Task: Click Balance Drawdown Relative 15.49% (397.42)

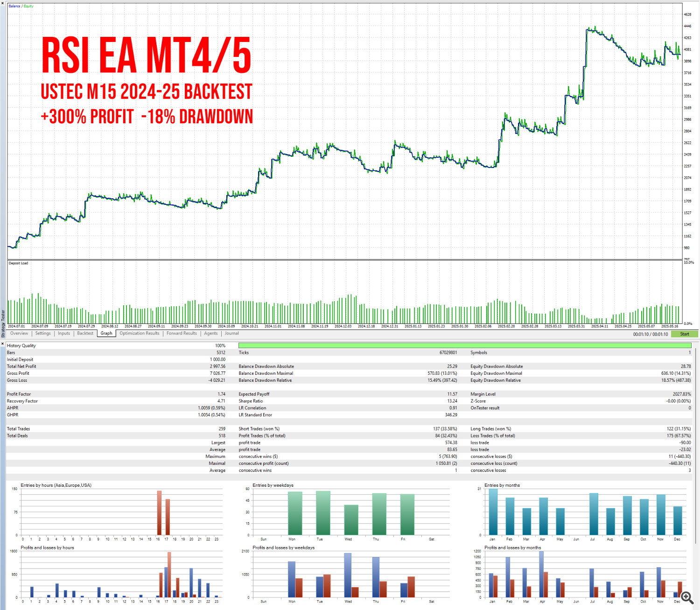Action: (442, 380)
